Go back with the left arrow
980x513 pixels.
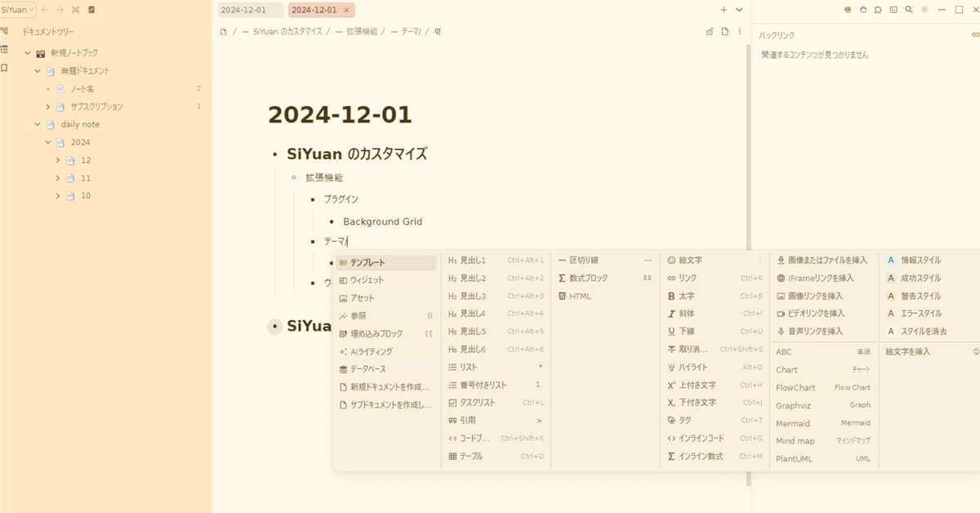coord(45,10)
